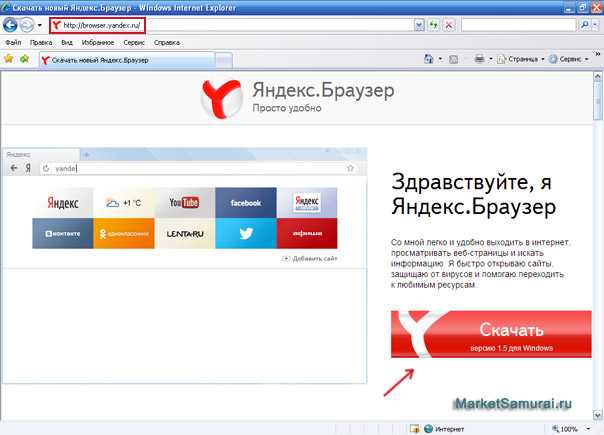Click the LENTA.RU tile
The image size is (604, 435).
[x=185, y=233]
